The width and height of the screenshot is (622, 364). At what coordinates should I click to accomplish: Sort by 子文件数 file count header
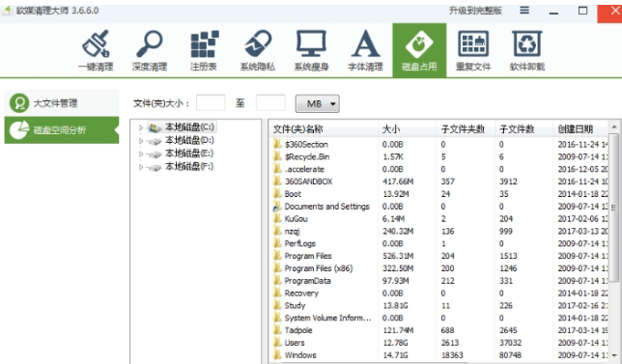pos(523,128)
